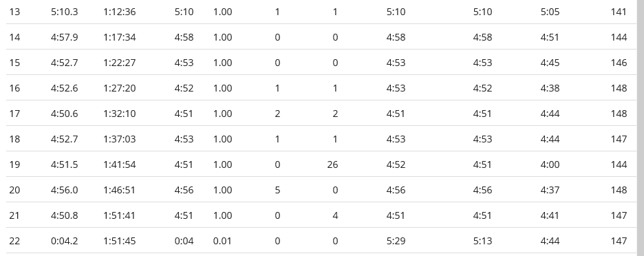Click lap 22 time 0:04.2
Screen dimensions: 644x256
(65, 242)
